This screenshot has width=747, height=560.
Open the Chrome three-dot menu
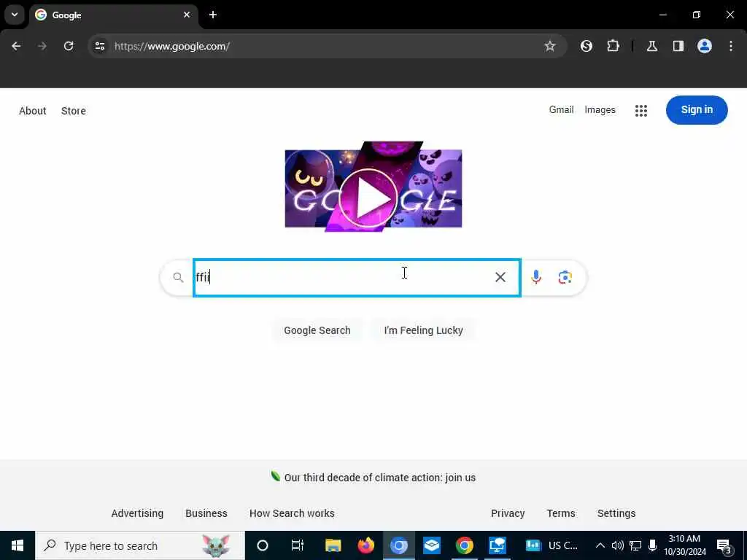click(731, 46)
